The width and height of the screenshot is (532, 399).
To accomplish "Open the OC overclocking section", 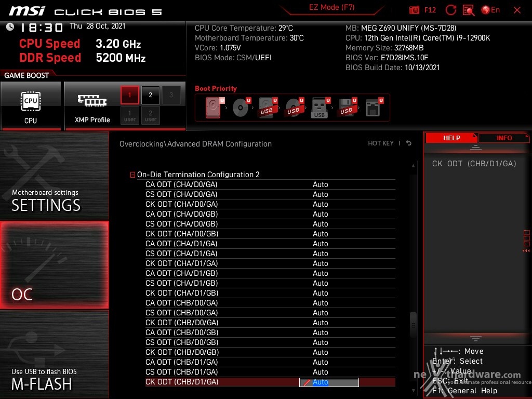I will (54, 265).
